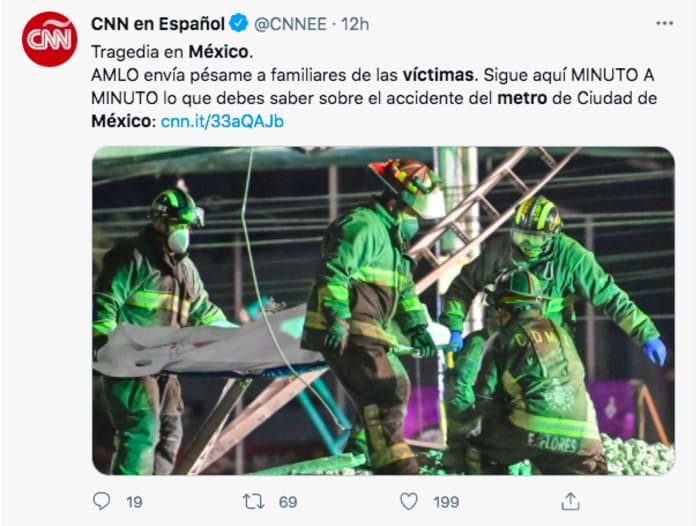Open the CNN en Español profile avatar

(x=50, y=39)
